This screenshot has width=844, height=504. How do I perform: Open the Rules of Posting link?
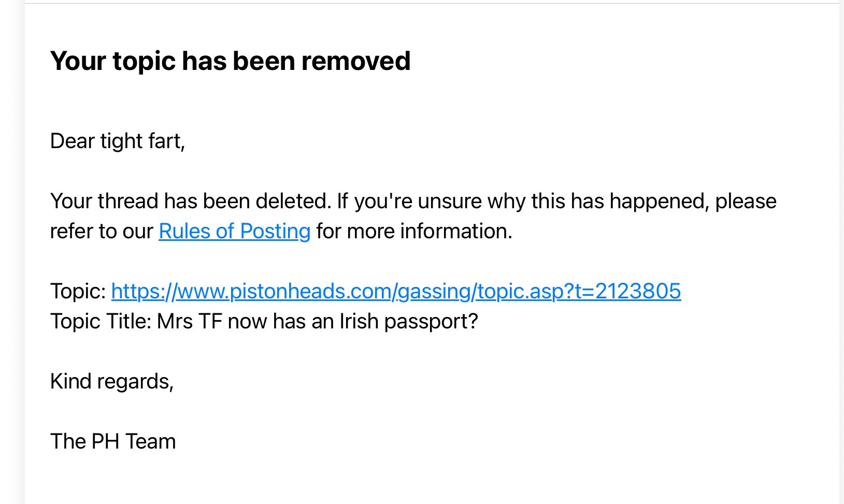coord(234,231)
